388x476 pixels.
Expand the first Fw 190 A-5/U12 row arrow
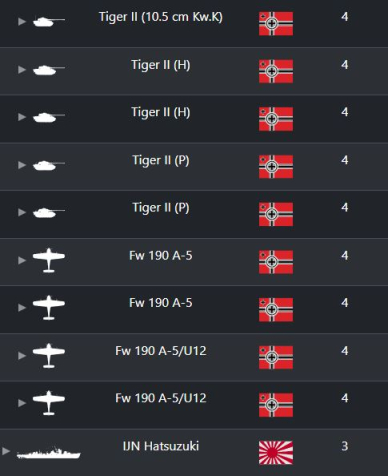click(22, 356)
